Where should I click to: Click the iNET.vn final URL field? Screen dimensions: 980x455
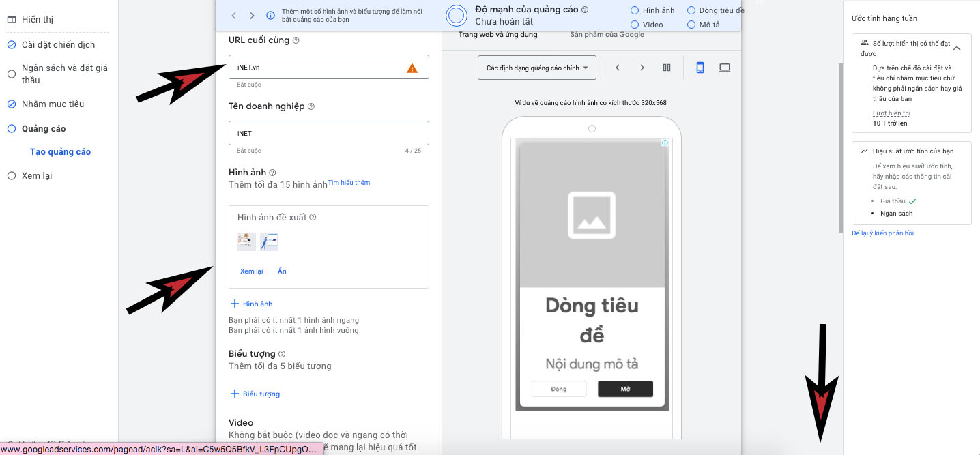tap(321, 66)
